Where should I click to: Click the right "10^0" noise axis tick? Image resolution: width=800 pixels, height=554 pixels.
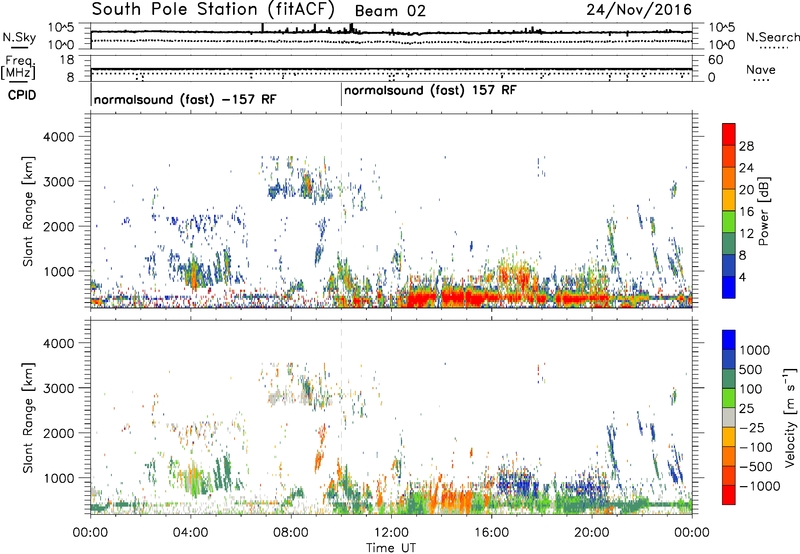point(721,45)
